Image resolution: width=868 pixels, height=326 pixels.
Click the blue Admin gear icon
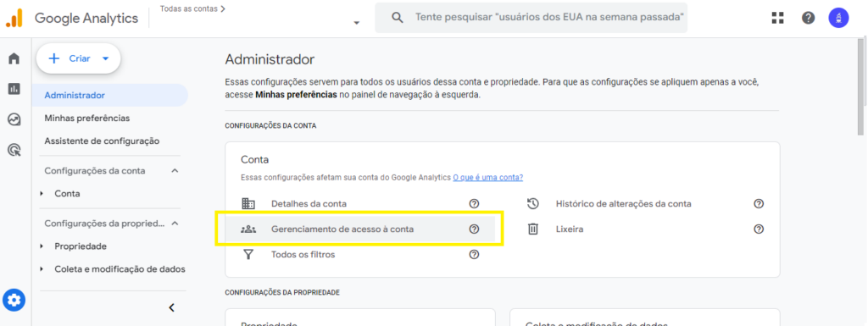click(14, 300)
